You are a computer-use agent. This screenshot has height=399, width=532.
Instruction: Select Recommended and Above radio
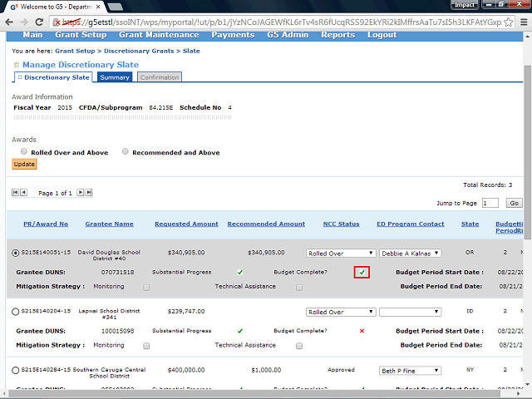(126, 151)
